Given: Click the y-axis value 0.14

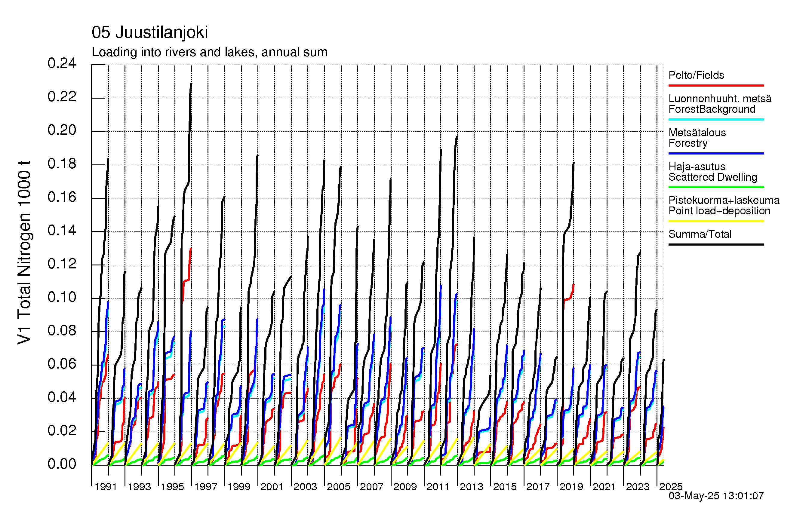Looking at the screenshot, I should click(62, 231).
